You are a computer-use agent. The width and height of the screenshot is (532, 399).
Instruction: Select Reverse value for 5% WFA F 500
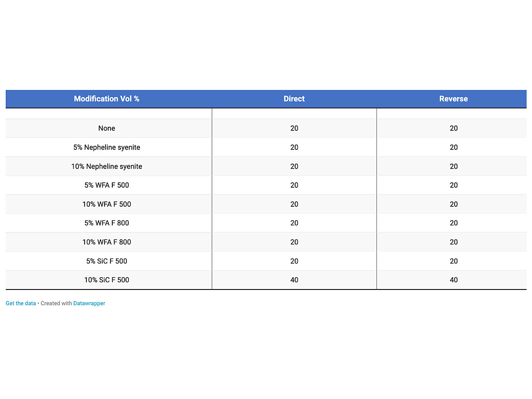tap(453, 185)
